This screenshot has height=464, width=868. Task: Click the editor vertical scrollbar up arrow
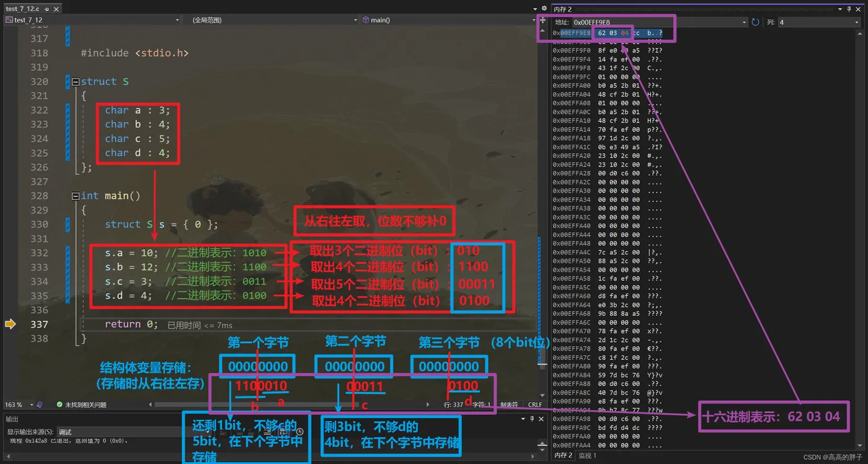click(x=542, y=30)
